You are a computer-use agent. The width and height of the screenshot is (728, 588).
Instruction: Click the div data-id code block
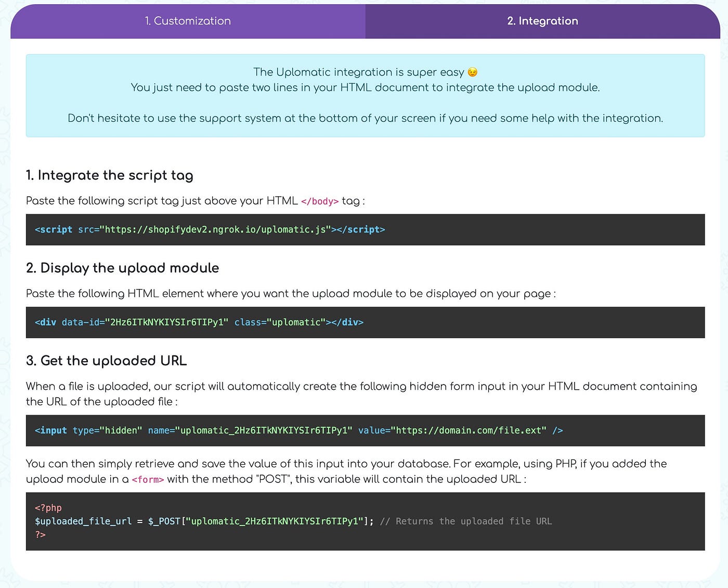[365, 322]
